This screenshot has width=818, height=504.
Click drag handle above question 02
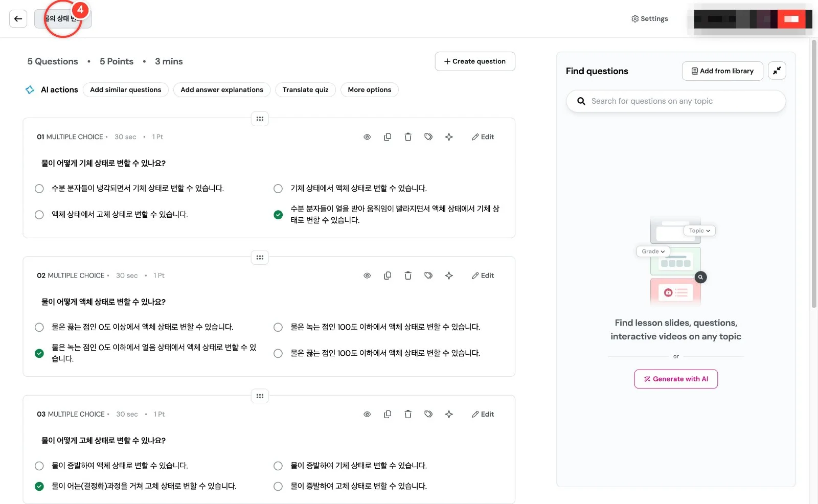[x=260, y=257]
